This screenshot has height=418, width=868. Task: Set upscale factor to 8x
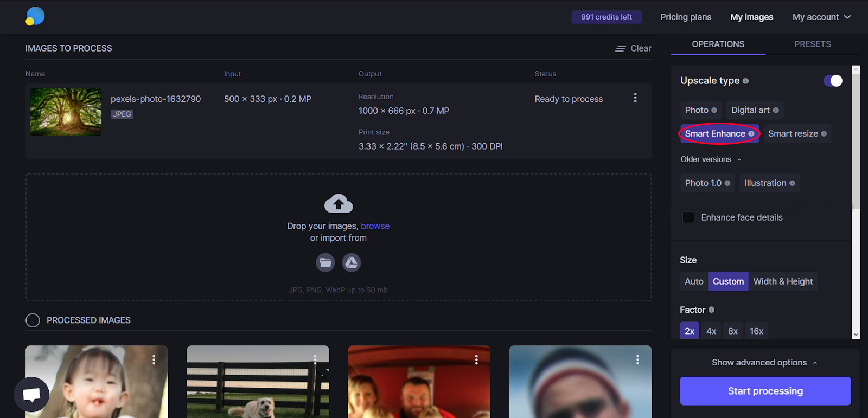pyautogui.click(x=733, y=331)
